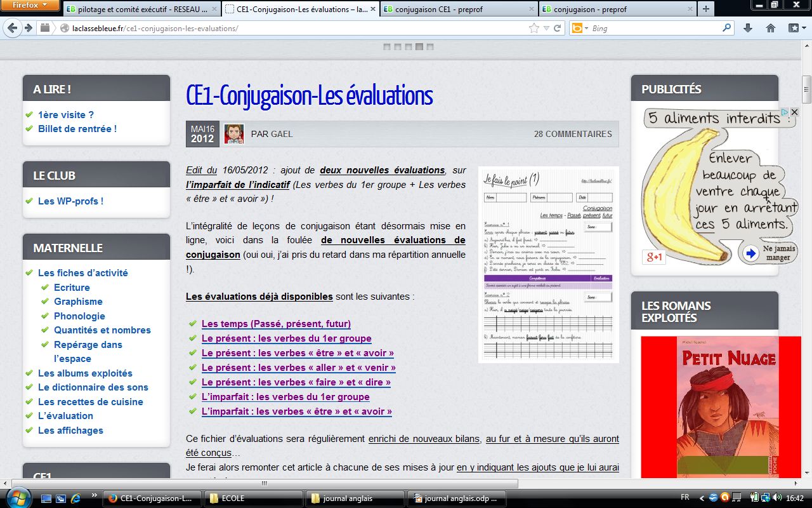The width and height of the screenshot is (812, 508).
Task: Click inside the Bing search field
Action: 655,29
